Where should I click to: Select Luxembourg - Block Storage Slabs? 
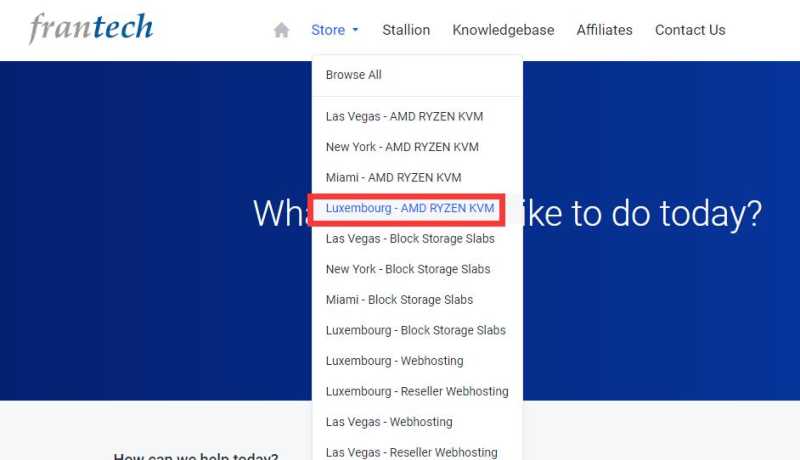tap(417, 330)
